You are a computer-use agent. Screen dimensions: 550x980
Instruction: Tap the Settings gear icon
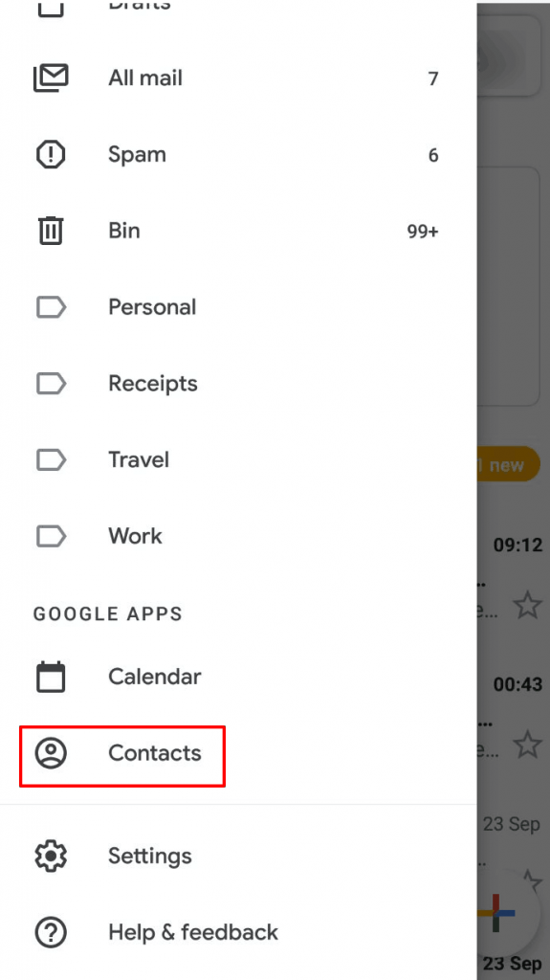coord(51,856)
